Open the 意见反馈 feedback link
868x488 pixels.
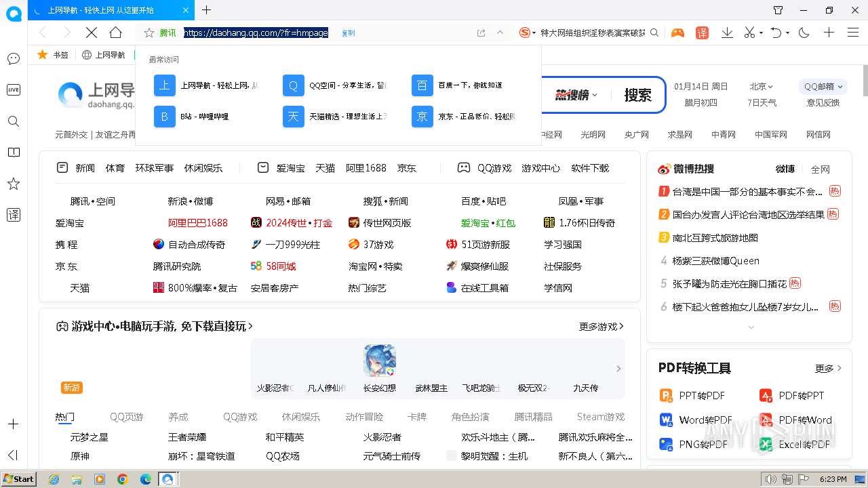click(x=823, y=102)
